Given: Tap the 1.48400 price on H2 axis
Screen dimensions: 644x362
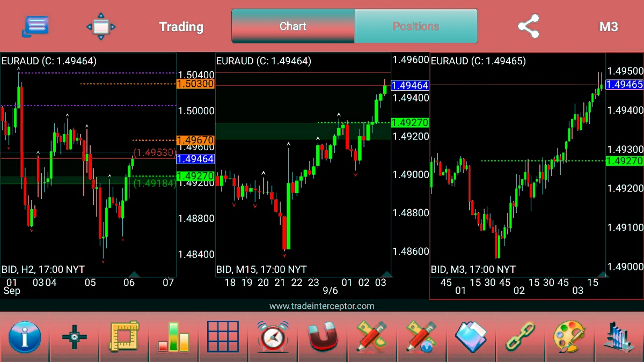Looking at the screenshot, I should 196,254.
